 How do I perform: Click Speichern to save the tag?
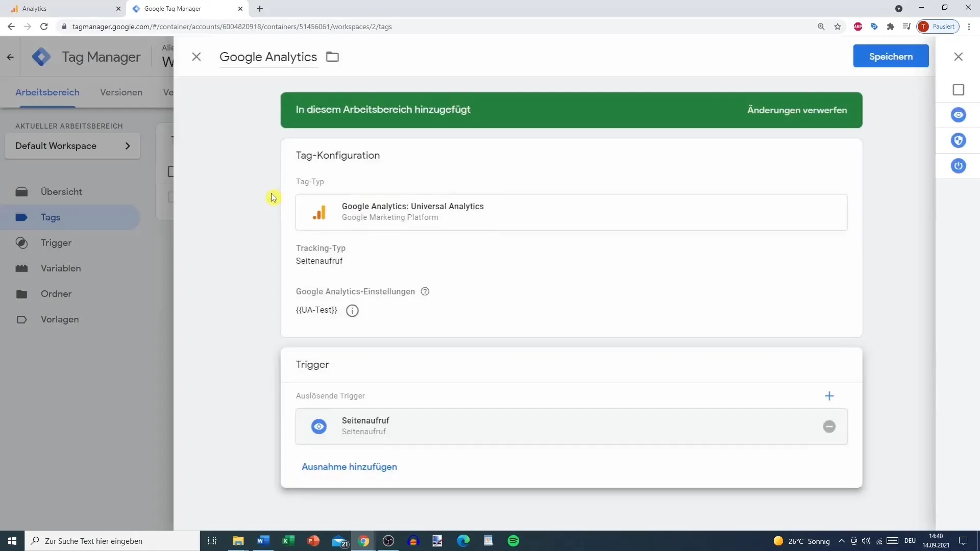[891, 56]
